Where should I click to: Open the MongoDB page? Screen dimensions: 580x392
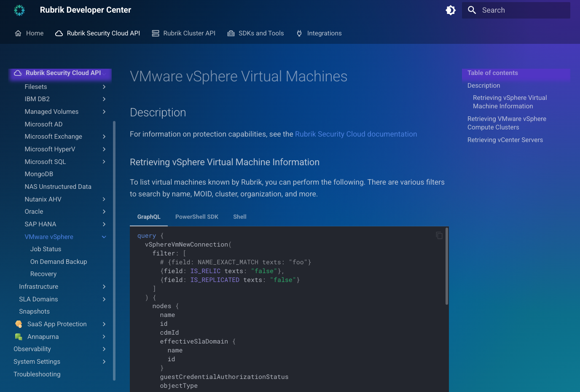pos(39,174)
